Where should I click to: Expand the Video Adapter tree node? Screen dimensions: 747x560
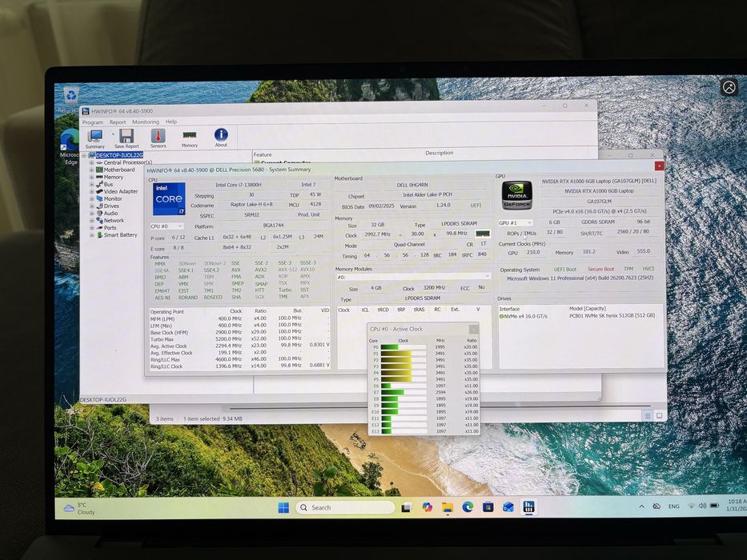(x=91, y=191)
